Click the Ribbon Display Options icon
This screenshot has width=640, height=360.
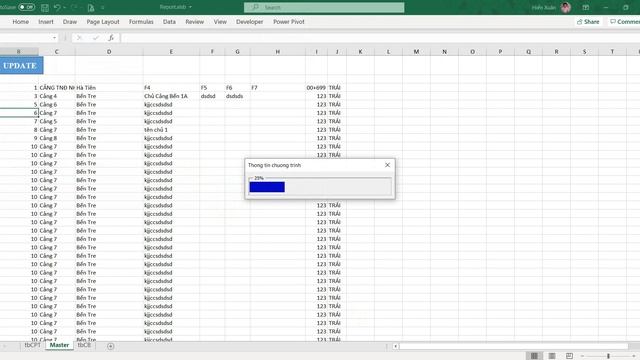[x=586, y=7]
